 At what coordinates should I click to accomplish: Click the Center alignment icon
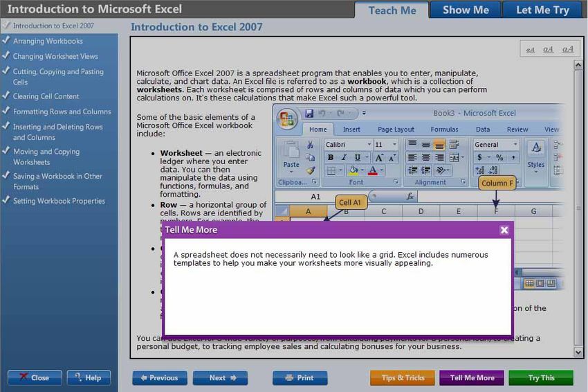tap(425, 157)
